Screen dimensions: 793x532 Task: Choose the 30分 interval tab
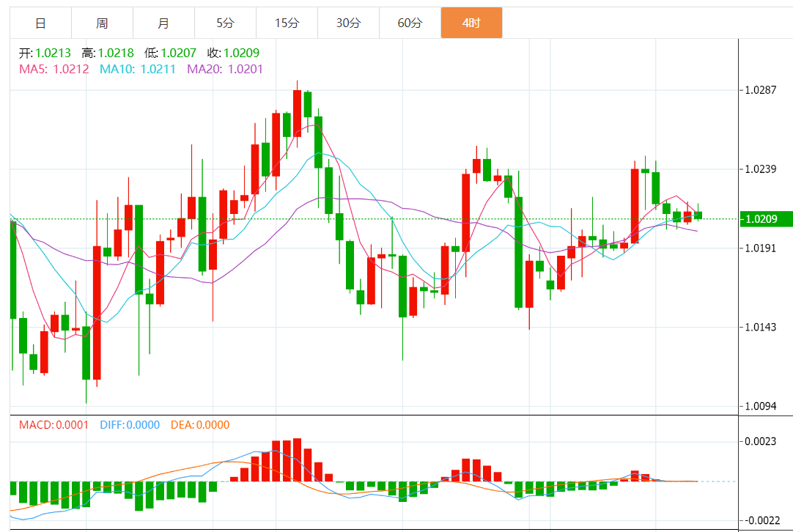point(348,23)
